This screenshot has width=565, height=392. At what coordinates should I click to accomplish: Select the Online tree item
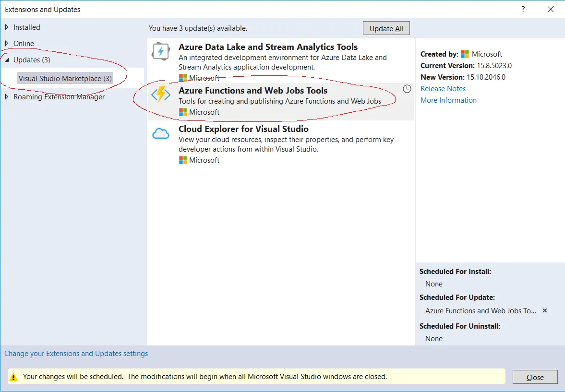(x=24, y=43)
